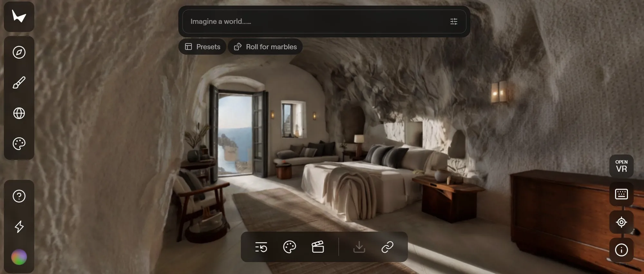Screen dimensions: 644x274
Task: Copy share link via chain icon
Action: [x=387, y=247]
